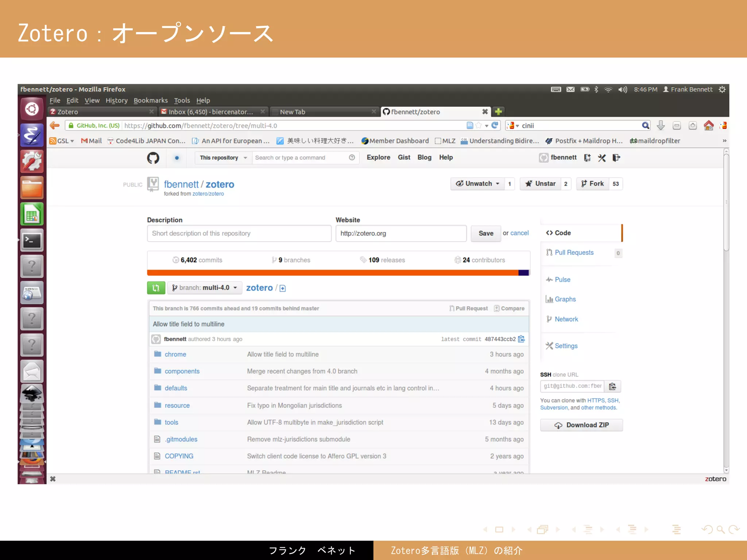Select Pull Requests in repo sidebar
The image size is (747, 560).
(574, 253)
